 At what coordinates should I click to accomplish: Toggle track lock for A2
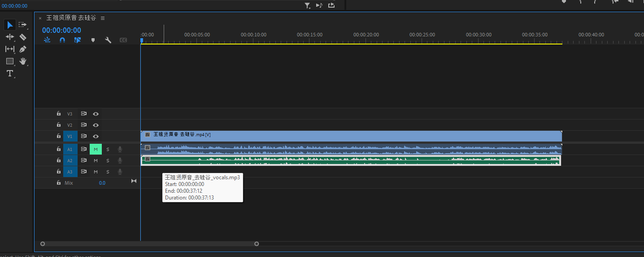pyautogui.click(x=58, y=160)
